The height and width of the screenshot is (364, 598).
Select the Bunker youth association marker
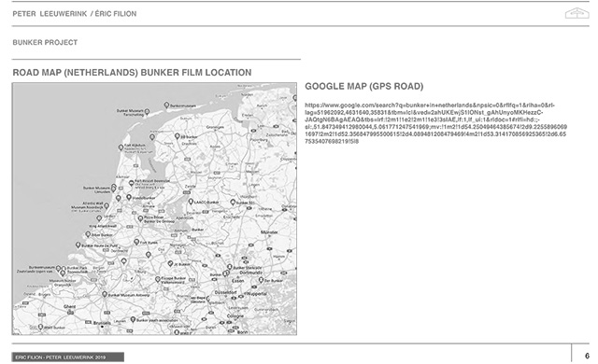coord(133,319)
